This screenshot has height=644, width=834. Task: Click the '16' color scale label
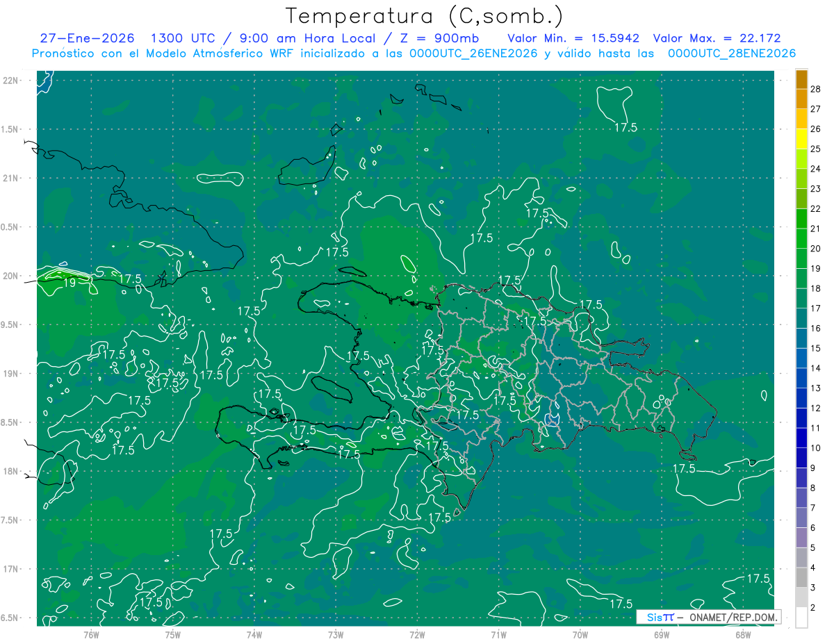point(816,329)
